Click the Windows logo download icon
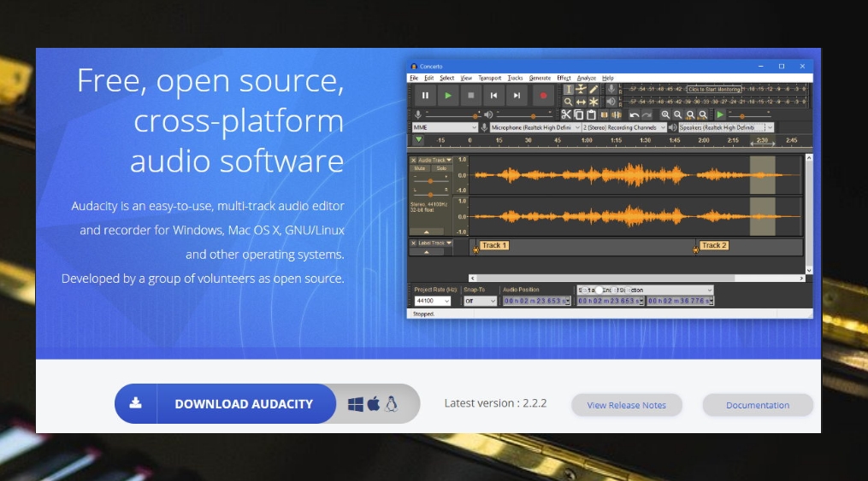Image resolution: width=868 pixels, height=481 pixels. tap(356, 404)
